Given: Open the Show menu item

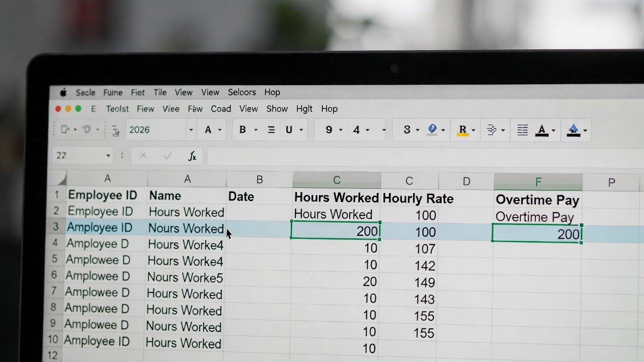Looking at the screenshot, I should [x=277, y=109].
